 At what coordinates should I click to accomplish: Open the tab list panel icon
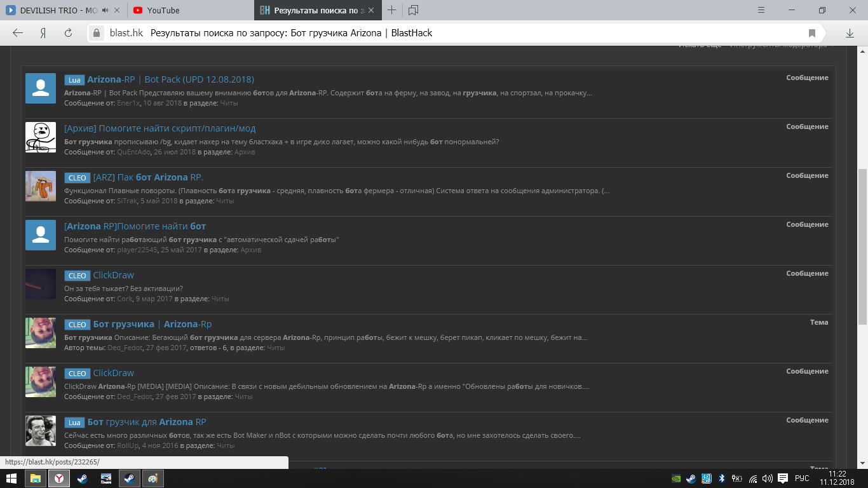414,10
